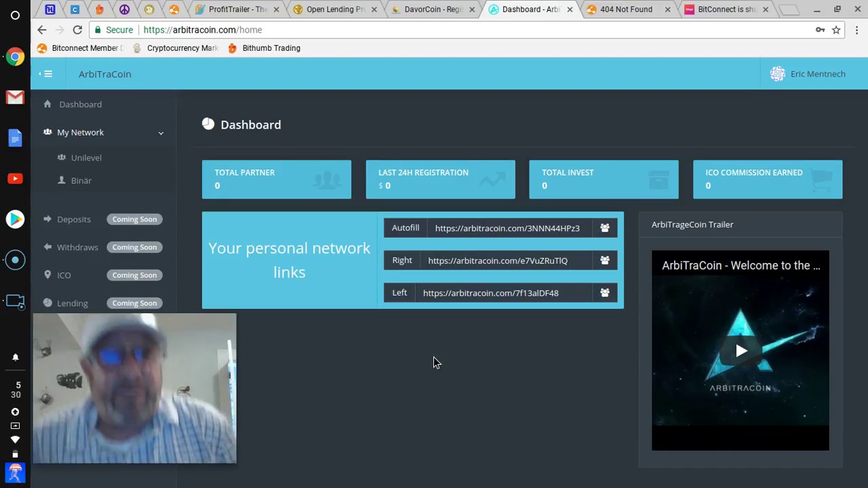The width and height of the screenshot is (868, 488).
Task: Open the Chrome OS launcher circle
Action: [x=15, y=15]
